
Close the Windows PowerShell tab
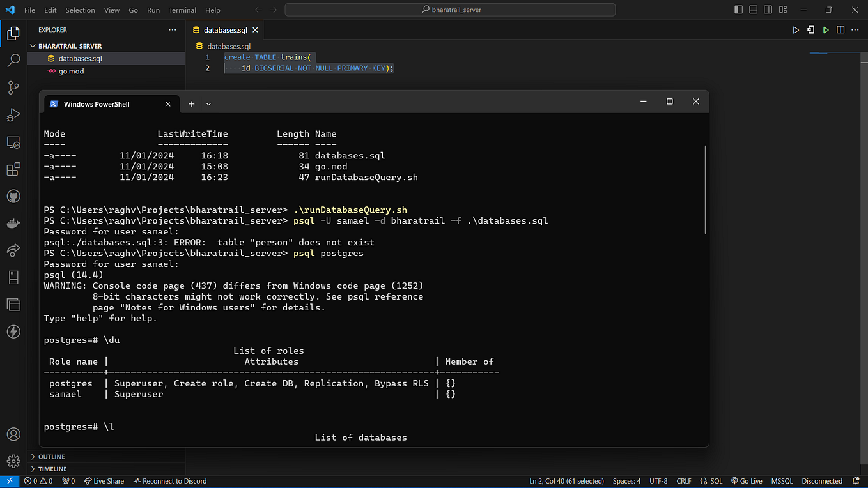click(x=168, y=103)
